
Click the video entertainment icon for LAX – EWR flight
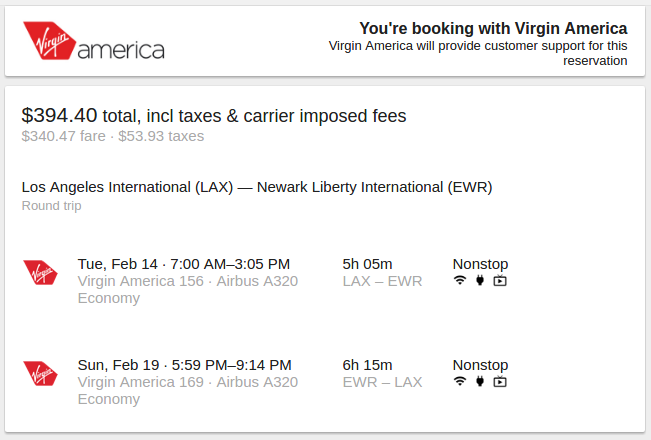pyautogui.click(x=500, y=281)
